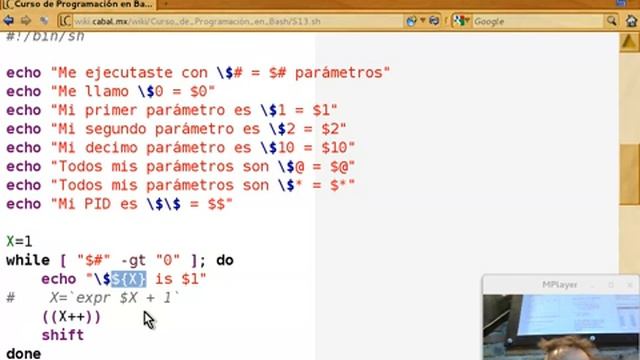Click the 'Todos mis parámetros son \$*' line
Viewport: 640px width, 360px height.
tap(180, 185)
